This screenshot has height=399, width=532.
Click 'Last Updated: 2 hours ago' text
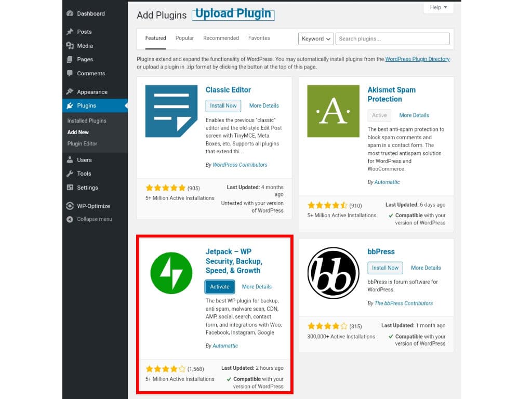252,368
